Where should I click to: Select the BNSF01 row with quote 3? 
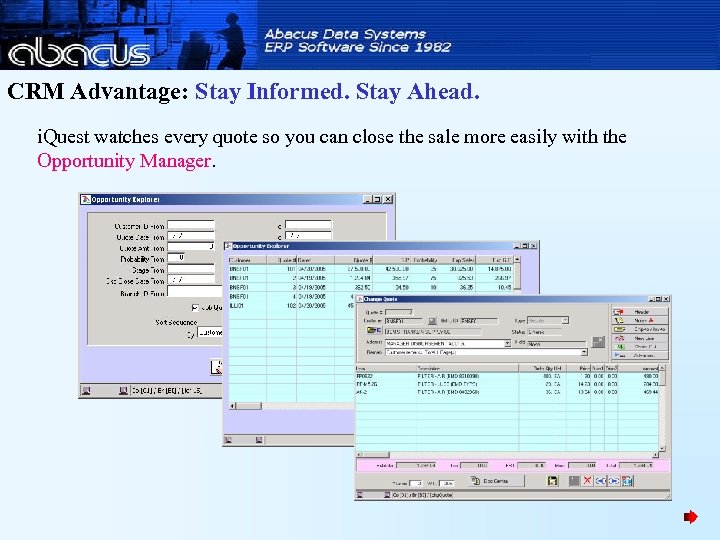tap(371, 287)
